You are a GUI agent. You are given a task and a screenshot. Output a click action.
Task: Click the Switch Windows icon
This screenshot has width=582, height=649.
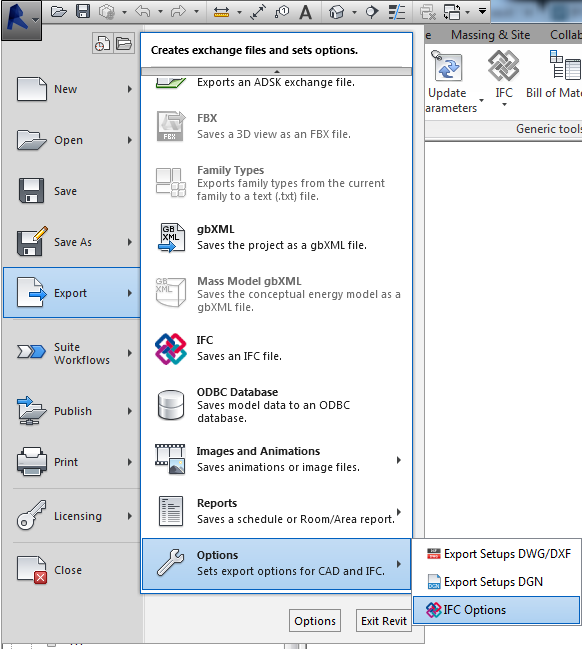pyautogui.click(x=452, y=12)
